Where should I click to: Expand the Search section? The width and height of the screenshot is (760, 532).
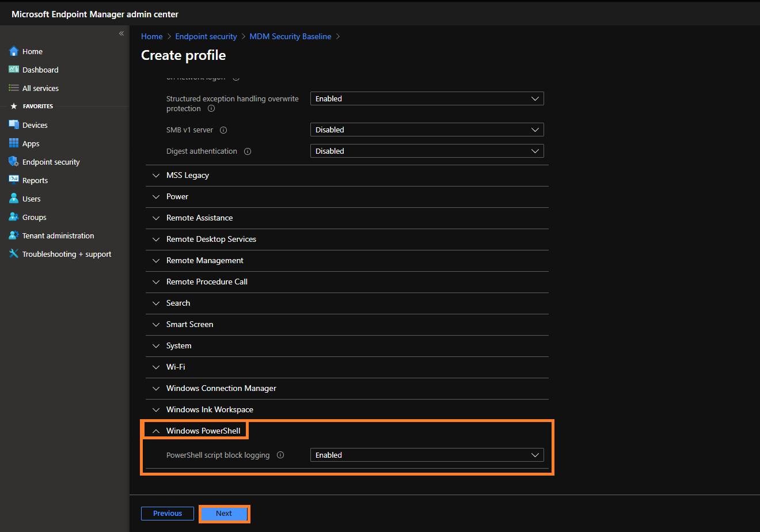[347, 303]
